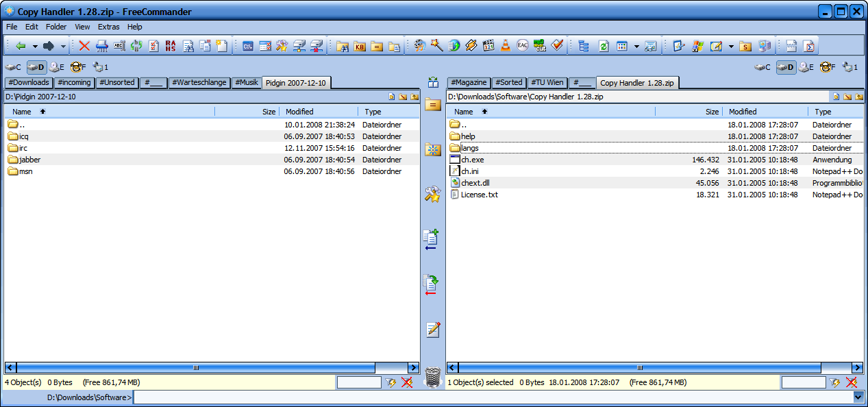Switch the right panel to drive E
The width and height of the screenshot is (868, 407).
coord(806,67)
